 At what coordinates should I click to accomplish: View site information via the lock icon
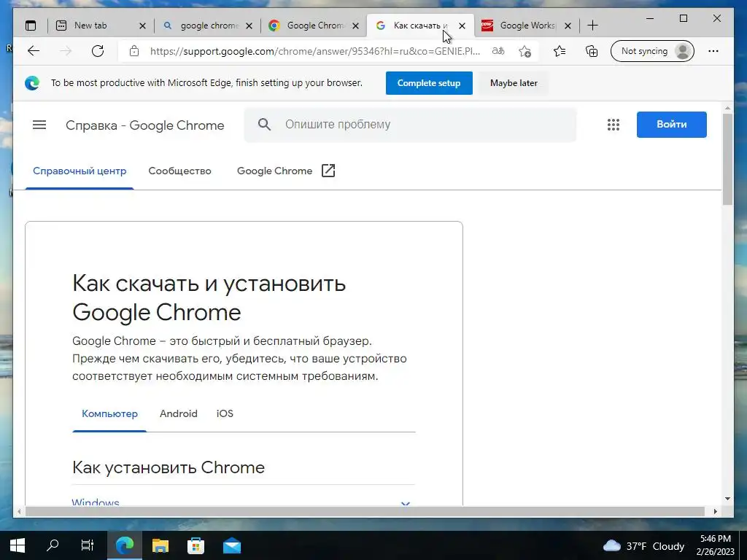pos(134,51)
